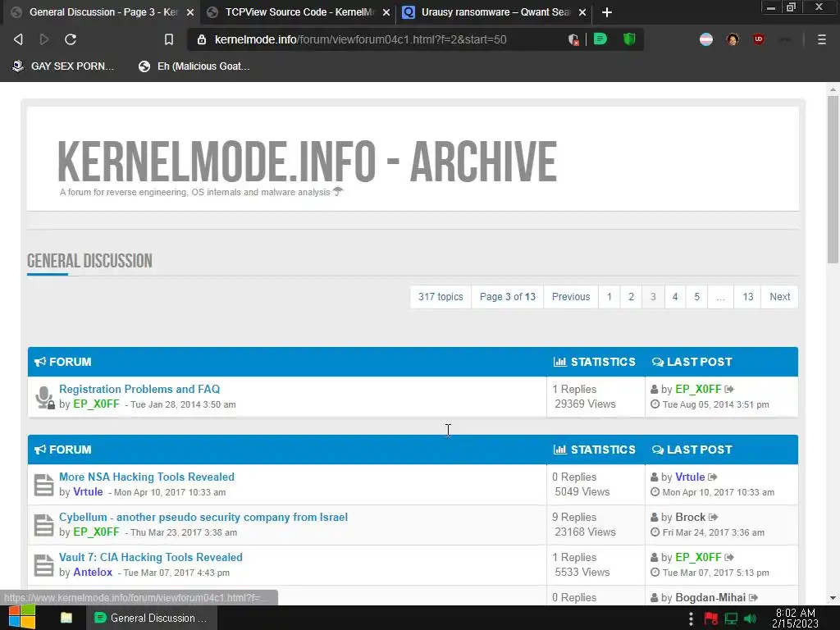This screenshot has width=840, height=630.
Task: Bookmark this page with the bookmark icon
Action: (169, 39)
